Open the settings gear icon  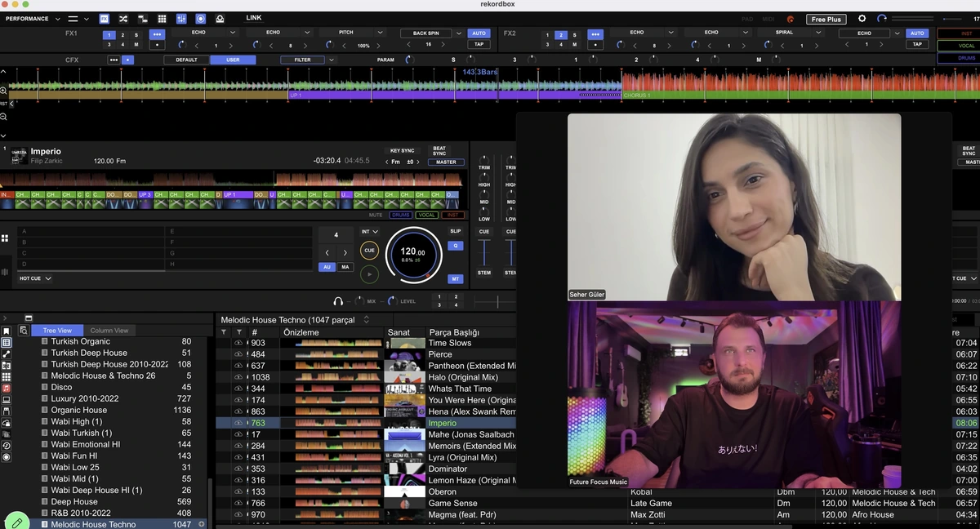pyautogui.click(x=862, y=18)
